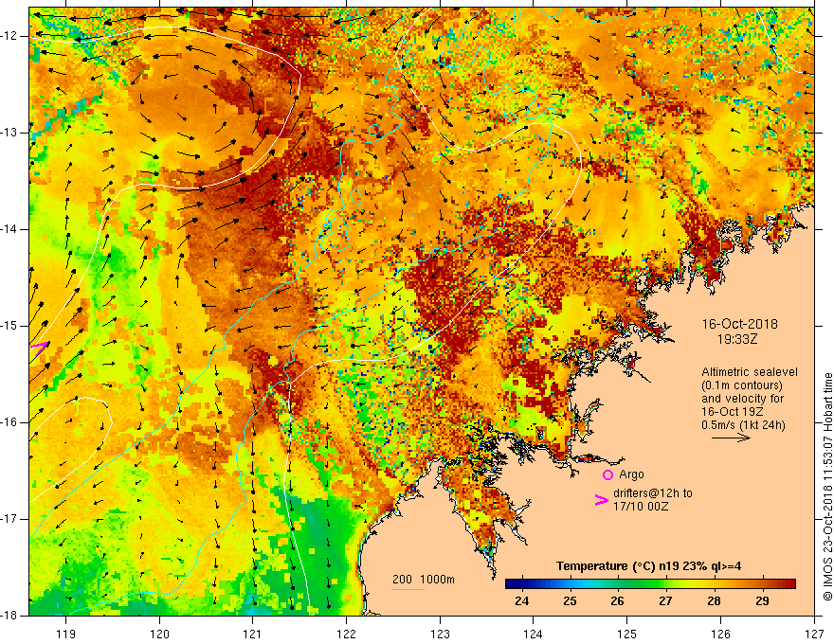The width and height of the screenshot is (834, 644).
Task: Click the longitude axis label 123
Action: click(440, 634)
